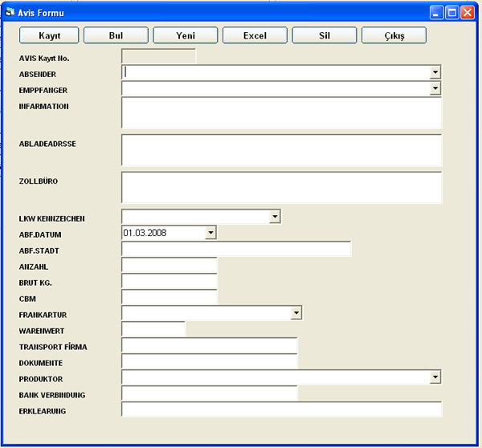Image resolution: width=482 pixels, height=448 pixels.
Task: Click into the ABLADEADRSSE text area
Action: [282, 150]
